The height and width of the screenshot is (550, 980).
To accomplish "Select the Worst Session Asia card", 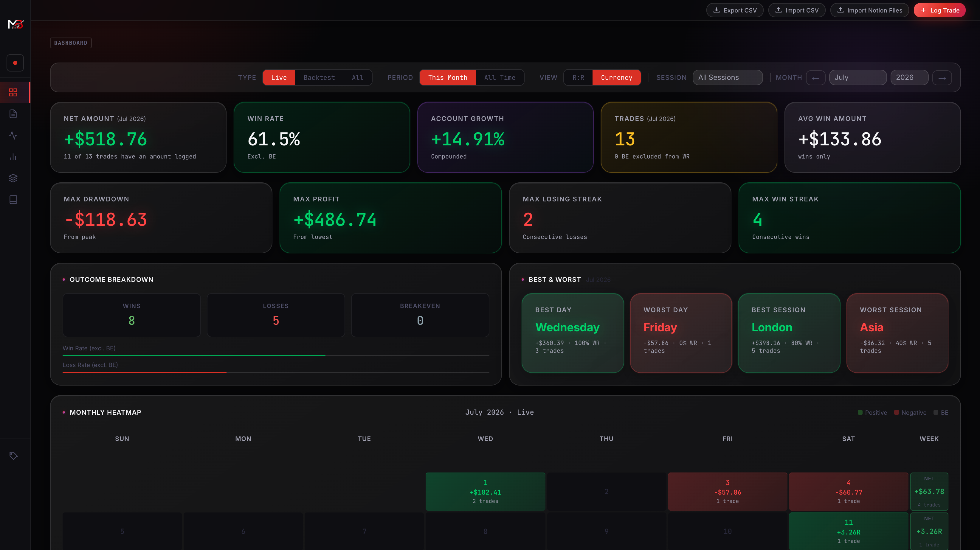I will click(897, 333).
